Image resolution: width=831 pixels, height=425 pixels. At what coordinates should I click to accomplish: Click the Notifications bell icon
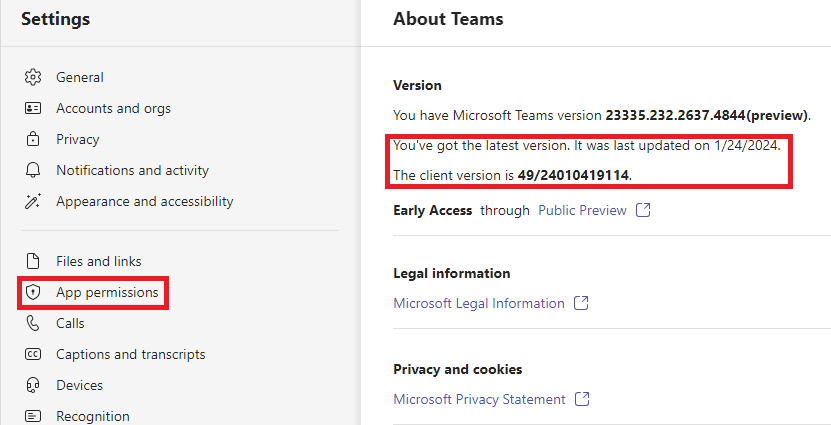[x=33, y=171]
